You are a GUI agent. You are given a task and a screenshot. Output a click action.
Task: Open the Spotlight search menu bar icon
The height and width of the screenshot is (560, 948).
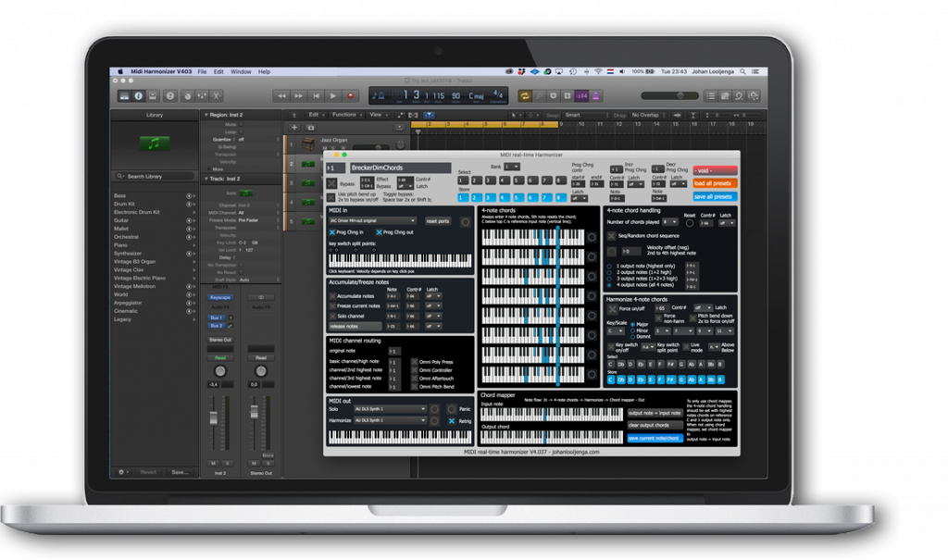742,71
